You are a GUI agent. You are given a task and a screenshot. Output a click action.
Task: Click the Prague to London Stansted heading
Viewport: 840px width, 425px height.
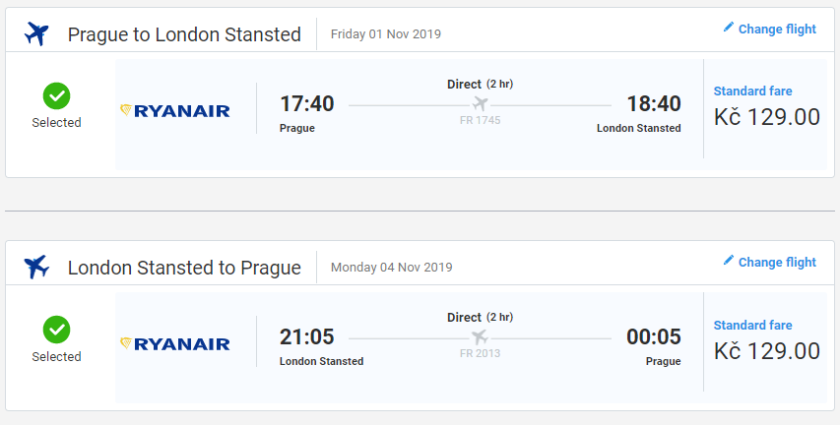tap(184, 34)
